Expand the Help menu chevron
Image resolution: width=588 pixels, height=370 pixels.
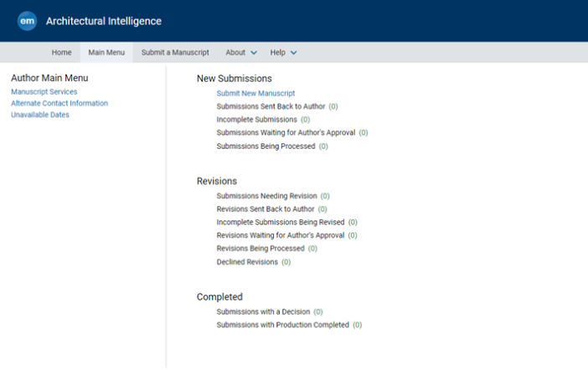294,53
